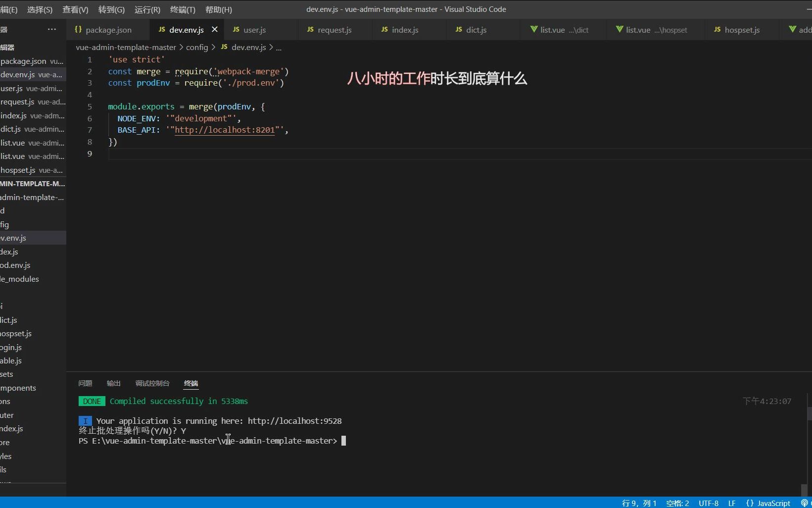Select JavaScript language mode in status bar
The image size is (812, 508).
(x=768, y=503)
